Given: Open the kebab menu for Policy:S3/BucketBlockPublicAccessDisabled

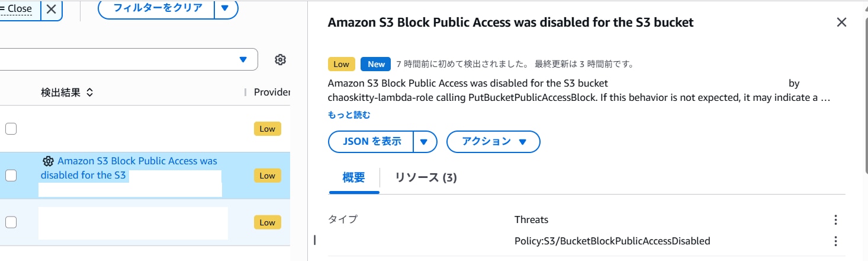Looking at the screenshot, I should (835, 241).
